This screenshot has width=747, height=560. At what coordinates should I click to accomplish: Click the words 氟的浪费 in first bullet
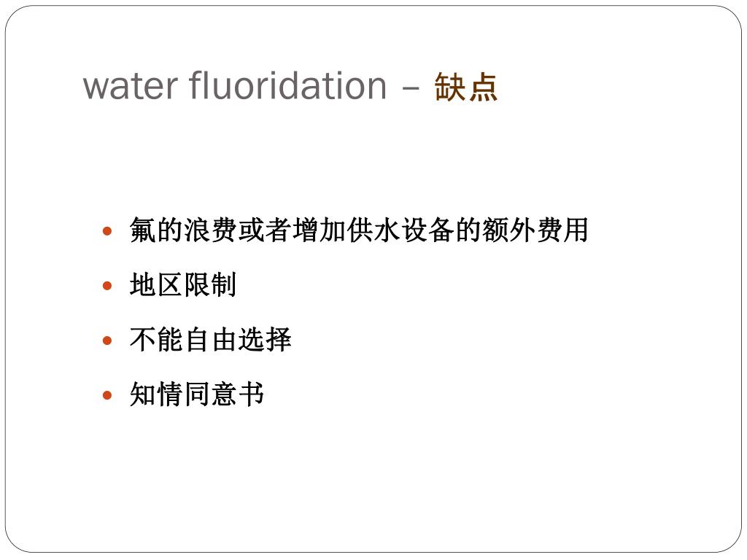183,230
